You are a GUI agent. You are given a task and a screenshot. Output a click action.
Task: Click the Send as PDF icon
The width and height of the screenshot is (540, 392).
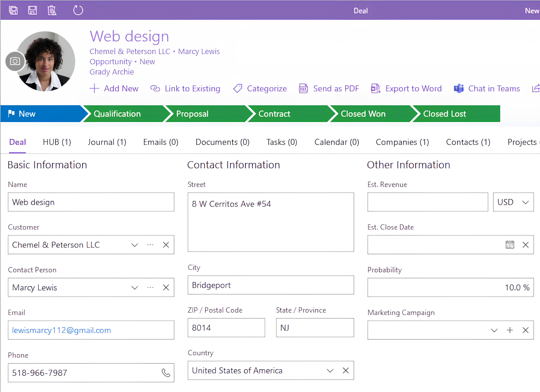point(303,88)
